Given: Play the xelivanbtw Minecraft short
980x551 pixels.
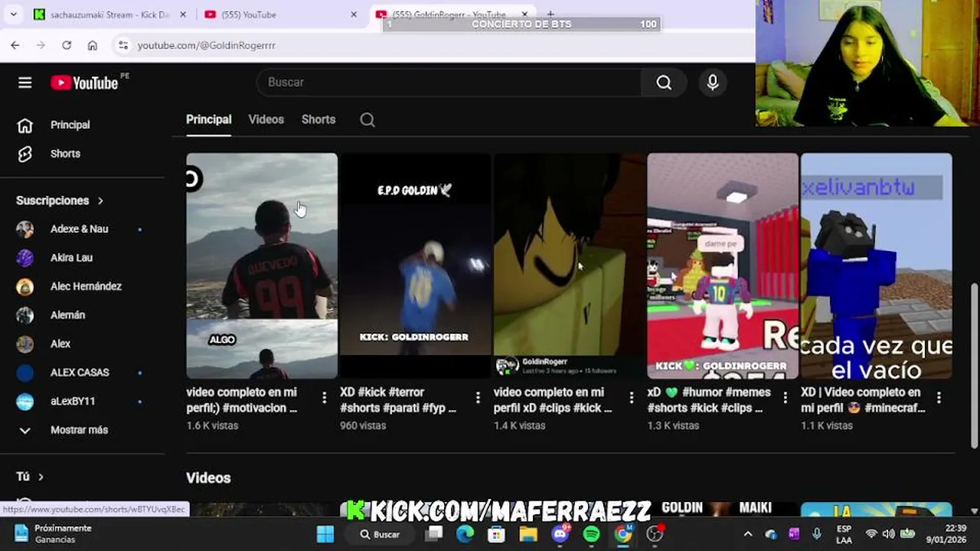Looking at the screenshot, I should click(x=877, y=266).
